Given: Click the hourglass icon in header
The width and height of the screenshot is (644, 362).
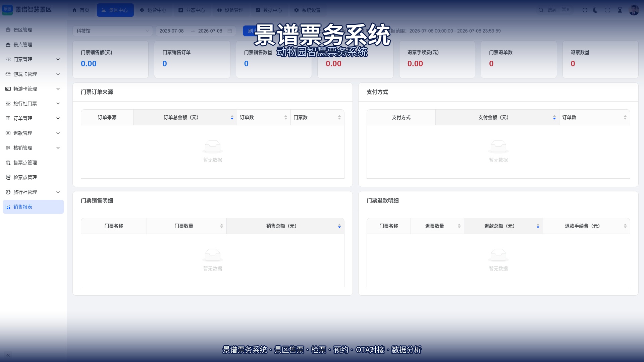Looking at the screenshot, I should click(620, 10).
